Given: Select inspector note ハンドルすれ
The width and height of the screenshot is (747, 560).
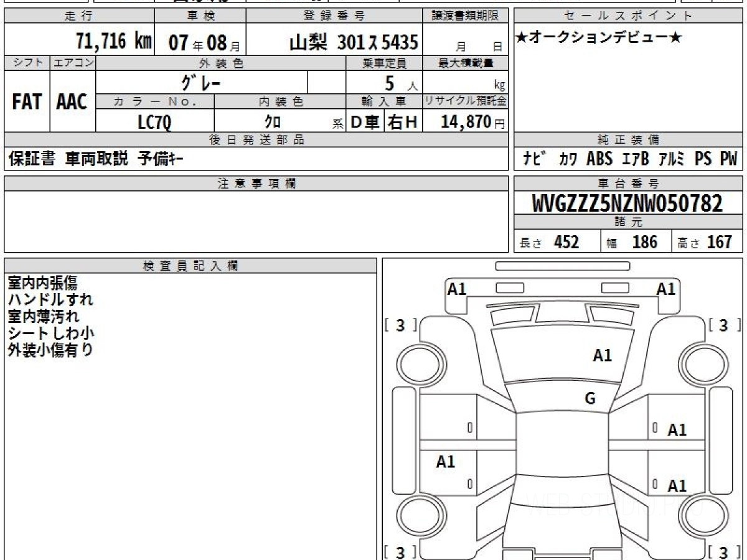Looking at the screenshot, I should 50,299.
